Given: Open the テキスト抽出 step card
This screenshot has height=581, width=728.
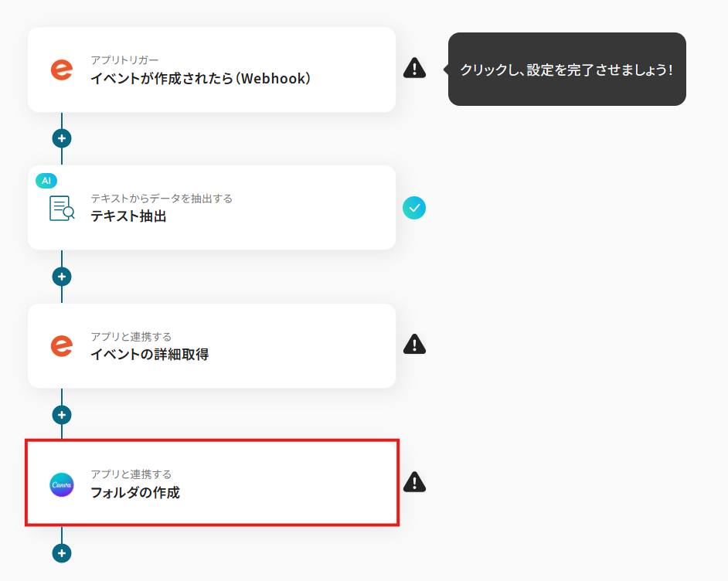Looking at the screenshot, I should pos(232,216).
